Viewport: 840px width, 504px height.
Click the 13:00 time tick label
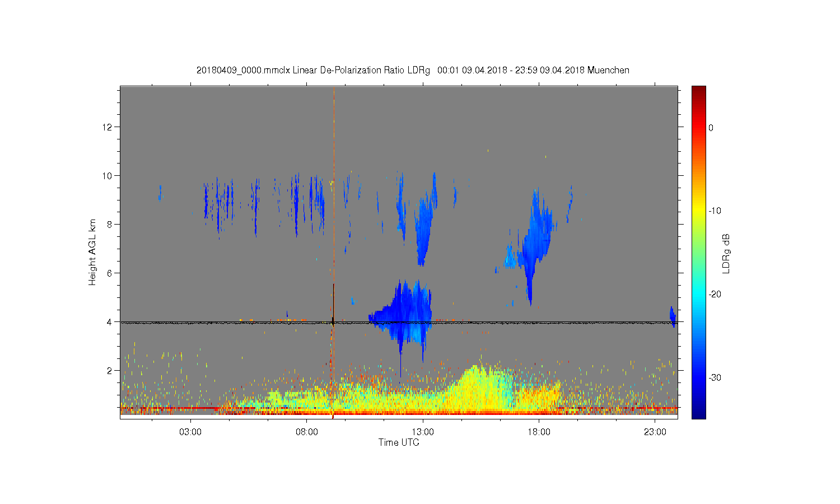(x=423, y=432)
